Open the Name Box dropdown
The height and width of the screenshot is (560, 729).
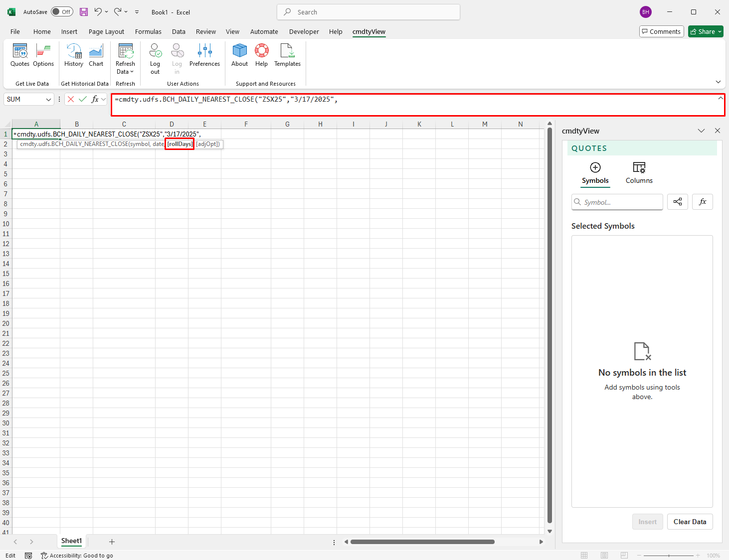pyautogui.click(x=48, y=99)
